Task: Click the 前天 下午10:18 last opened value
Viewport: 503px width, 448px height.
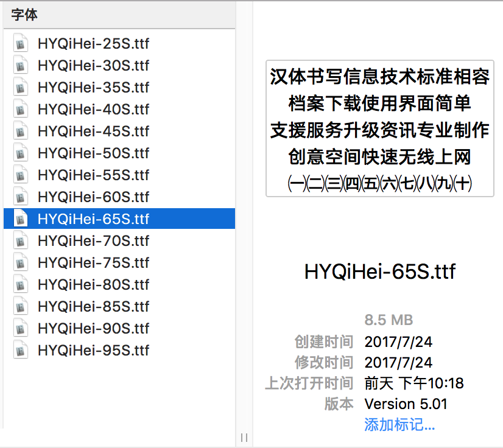Action: [x=414, y=383]
